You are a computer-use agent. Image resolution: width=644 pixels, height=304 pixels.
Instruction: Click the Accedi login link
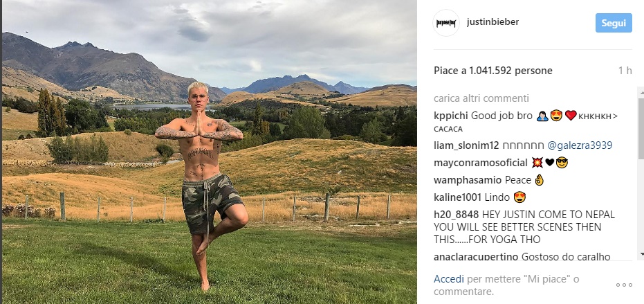449,279
